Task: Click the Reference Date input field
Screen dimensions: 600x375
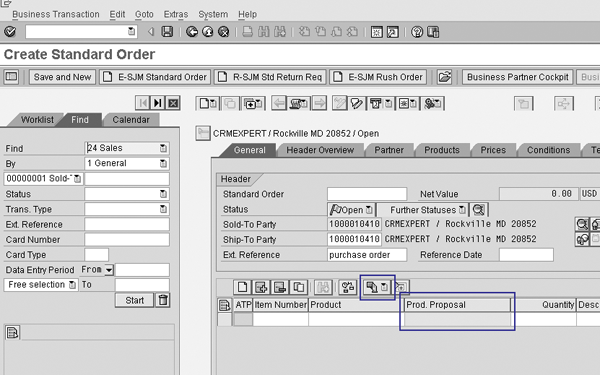Action: (526, 255)
